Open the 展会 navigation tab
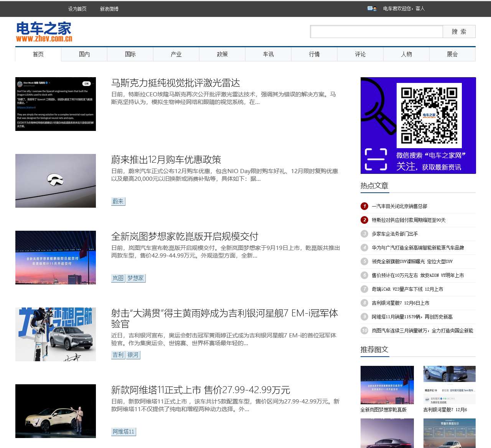The image size is (491, 448). pos(453,54)
